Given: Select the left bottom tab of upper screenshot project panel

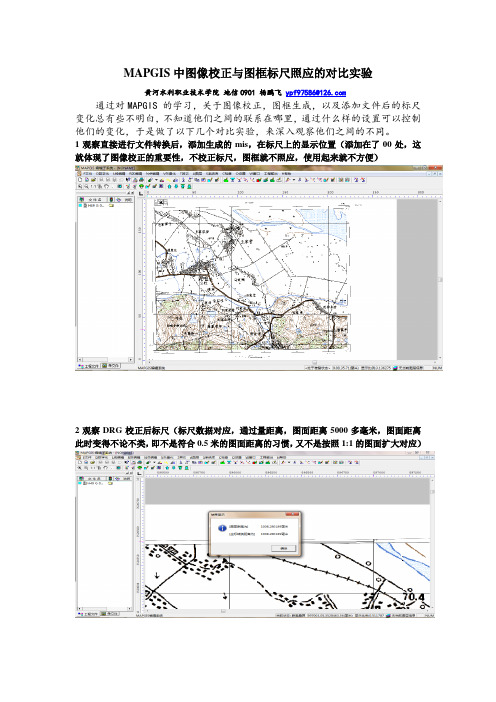Looking at the screenshot, I should coord(88,366).
